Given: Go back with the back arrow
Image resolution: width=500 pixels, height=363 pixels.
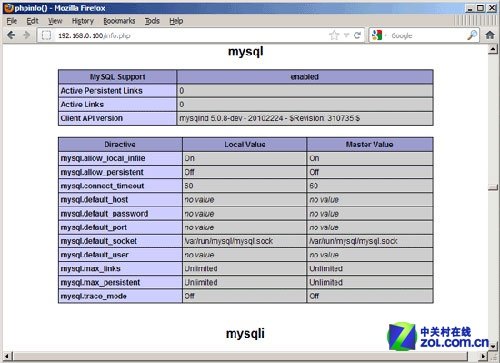Looking at the screenshot, I should tap(11, 35).
